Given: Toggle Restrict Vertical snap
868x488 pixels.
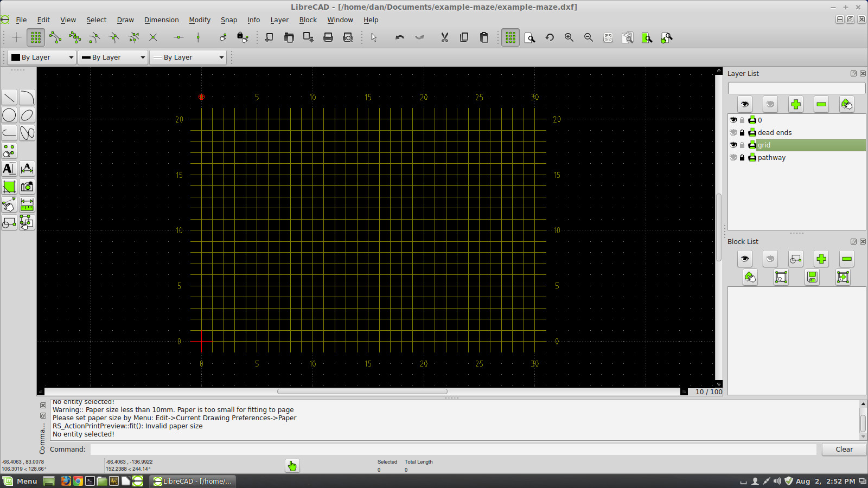Looking at the screenshot, I should click(198, 37).
